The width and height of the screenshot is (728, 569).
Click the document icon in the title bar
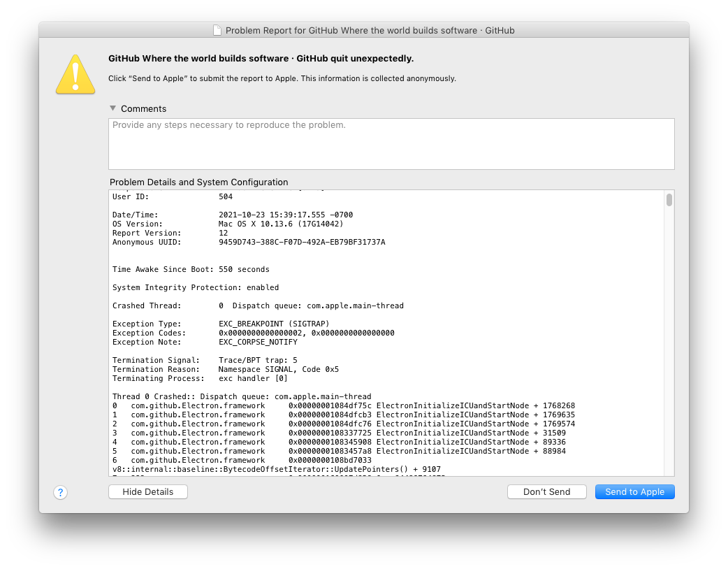217,30
